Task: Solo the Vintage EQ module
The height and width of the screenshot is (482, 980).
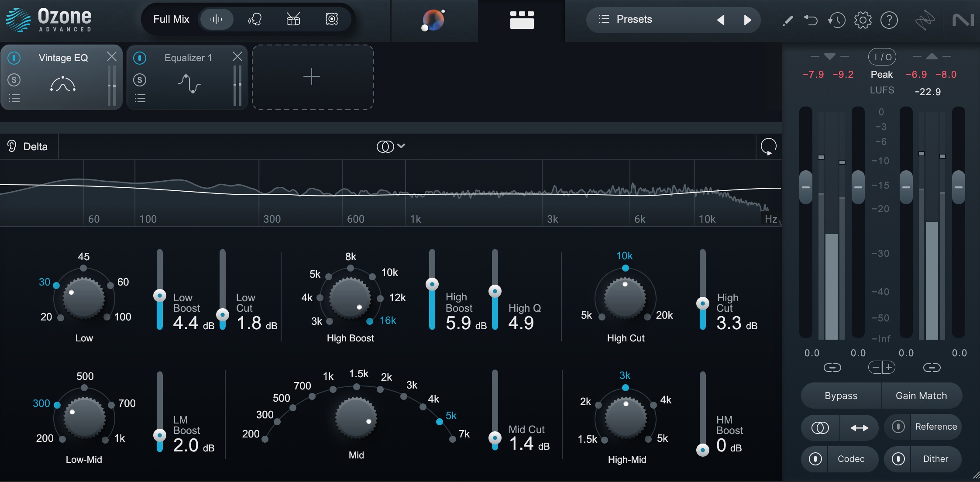Action: click(14, 80)
